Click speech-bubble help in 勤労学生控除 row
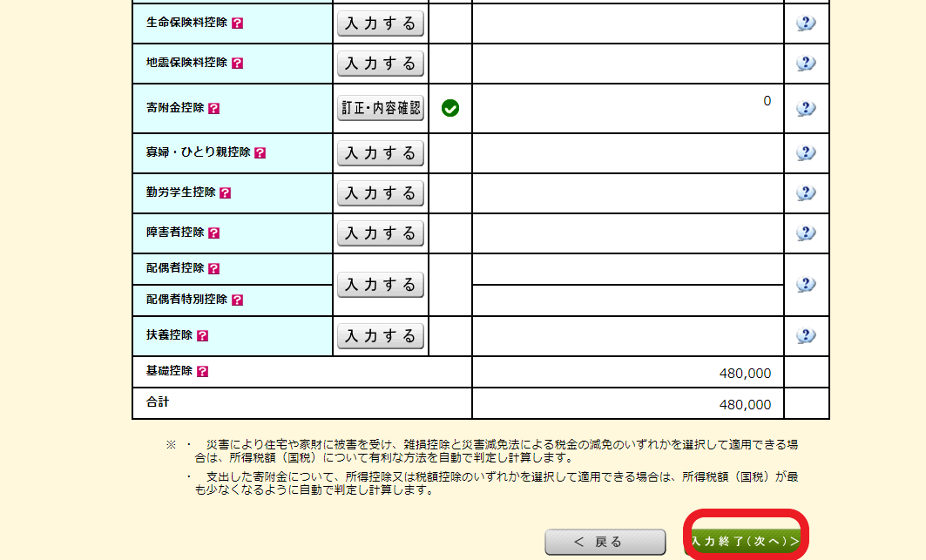 806,193
